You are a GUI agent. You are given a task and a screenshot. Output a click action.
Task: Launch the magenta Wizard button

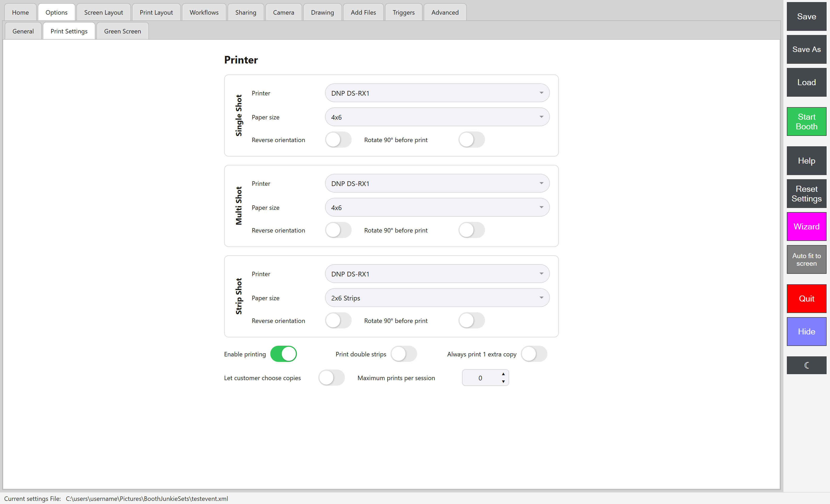point(806,226)
